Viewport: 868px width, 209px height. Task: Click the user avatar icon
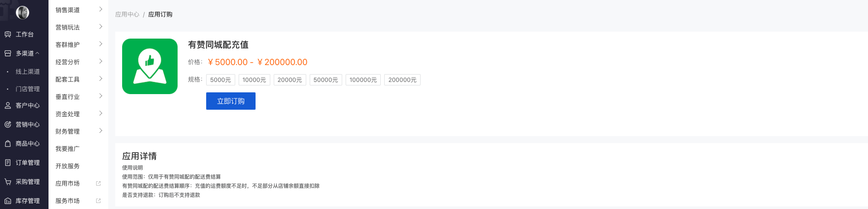[23, 13]
